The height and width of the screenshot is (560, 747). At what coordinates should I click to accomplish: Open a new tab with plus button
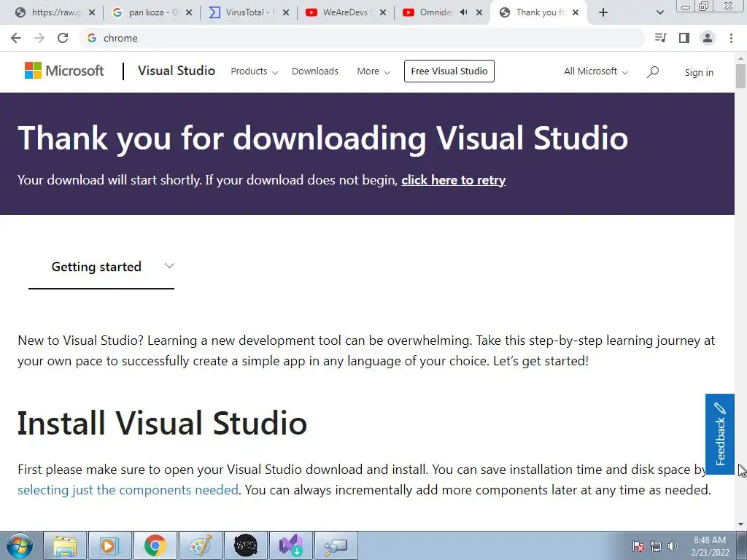(603, 12)
